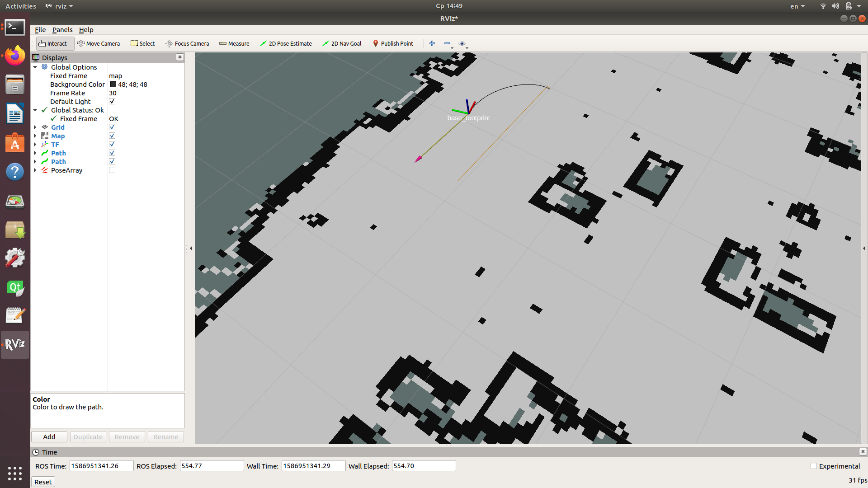Screen dimensions: 868x488
Task: Open the Panels menu
Action: pos(62,30)
